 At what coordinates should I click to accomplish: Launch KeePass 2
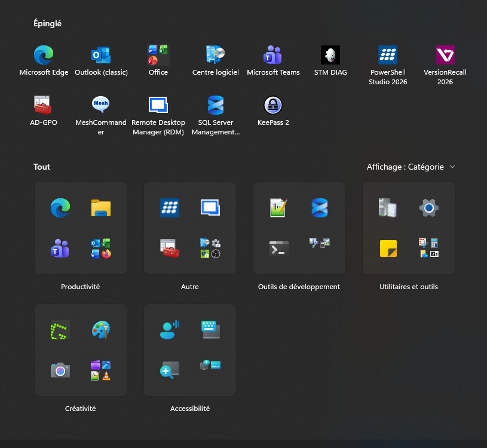[273, 111]
